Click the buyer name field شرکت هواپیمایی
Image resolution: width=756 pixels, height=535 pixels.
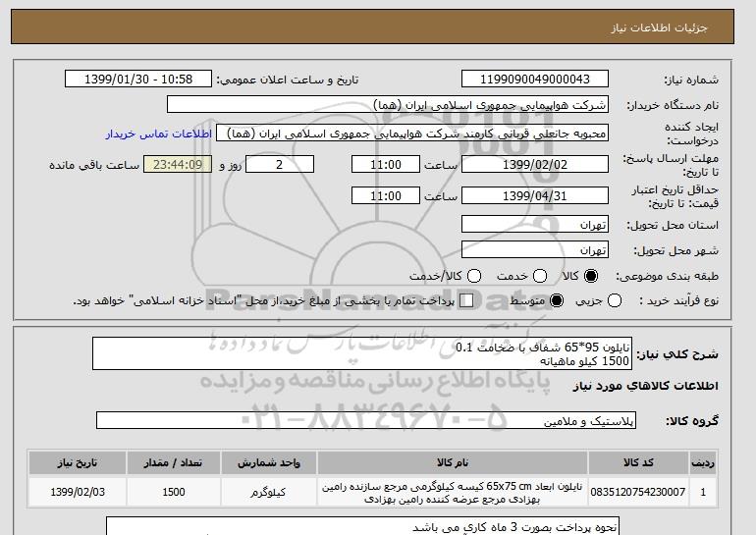tap(388, 105)
